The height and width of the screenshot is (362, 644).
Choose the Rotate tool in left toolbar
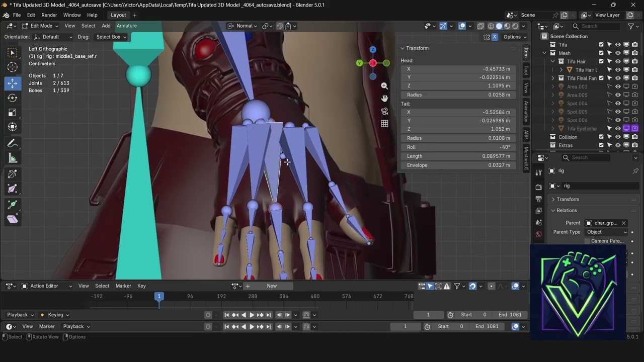(13, 98)
